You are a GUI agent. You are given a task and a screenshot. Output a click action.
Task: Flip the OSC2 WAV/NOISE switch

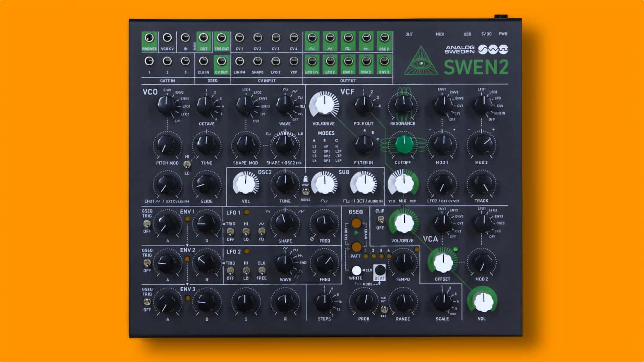coord(305,192)
